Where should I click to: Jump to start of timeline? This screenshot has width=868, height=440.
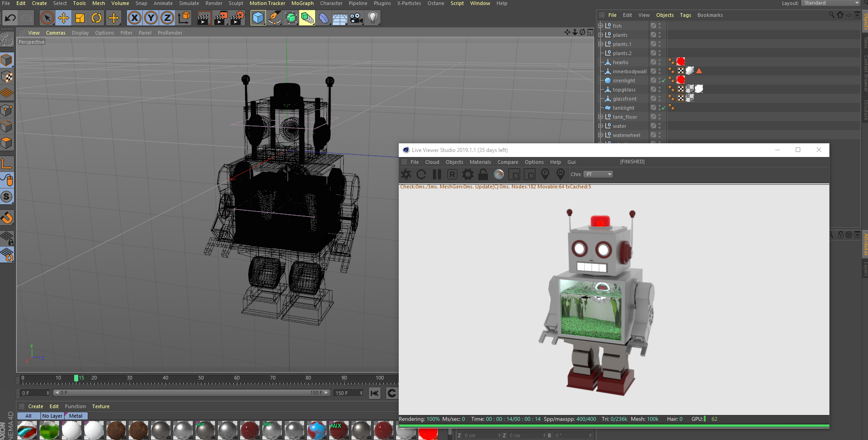(x=375, y=393)
